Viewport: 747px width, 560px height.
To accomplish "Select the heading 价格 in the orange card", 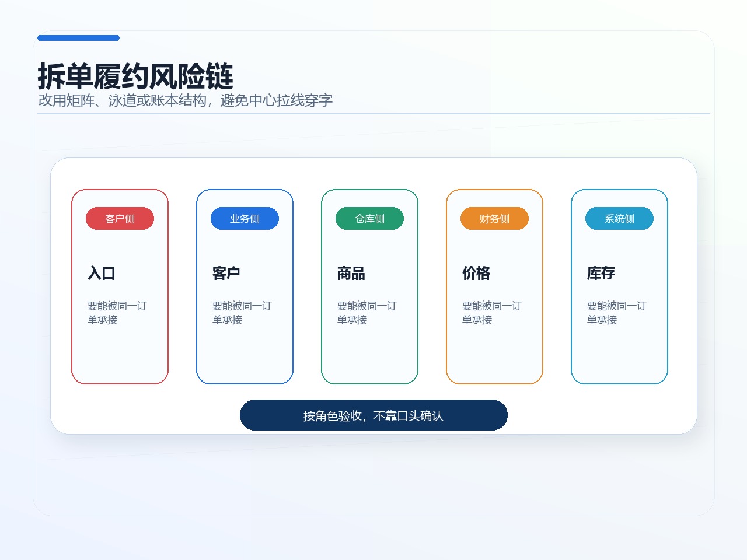I will pyautogui.click(x=476, y=273).
